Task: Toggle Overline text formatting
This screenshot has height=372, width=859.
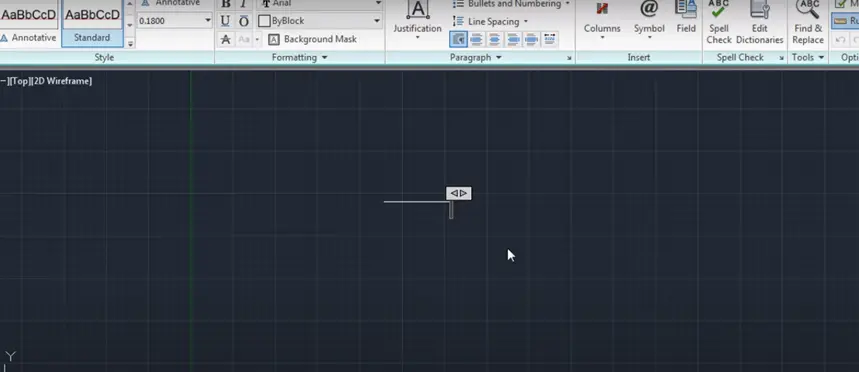Action: (x=244, y=21)
